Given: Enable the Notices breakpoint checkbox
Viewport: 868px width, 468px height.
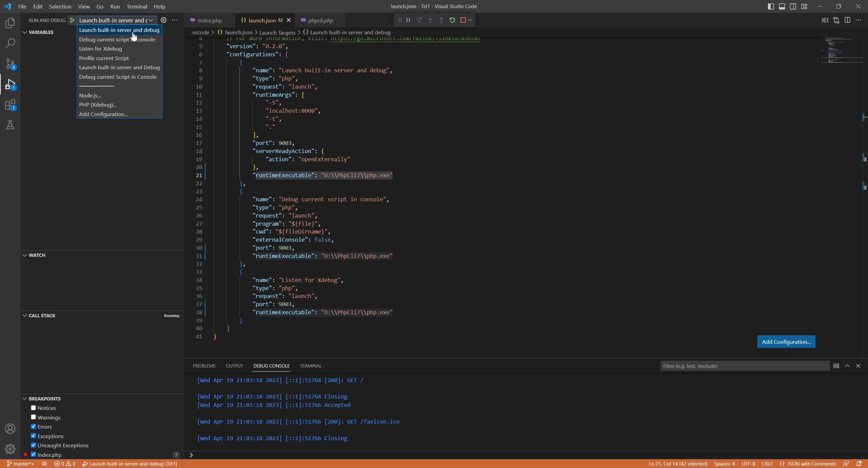Looking at the screenshot, I should pos(33,408).
